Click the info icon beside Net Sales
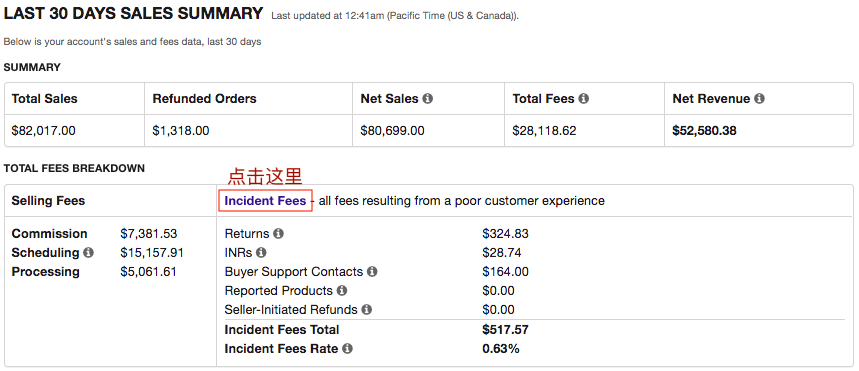 point(428,99)
